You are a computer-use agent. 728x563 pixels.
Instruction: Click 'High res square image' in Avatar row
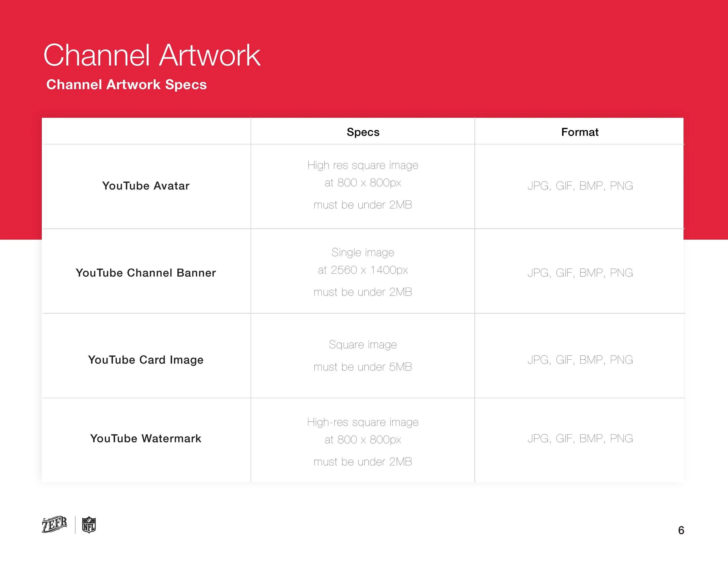coord(363,166)
